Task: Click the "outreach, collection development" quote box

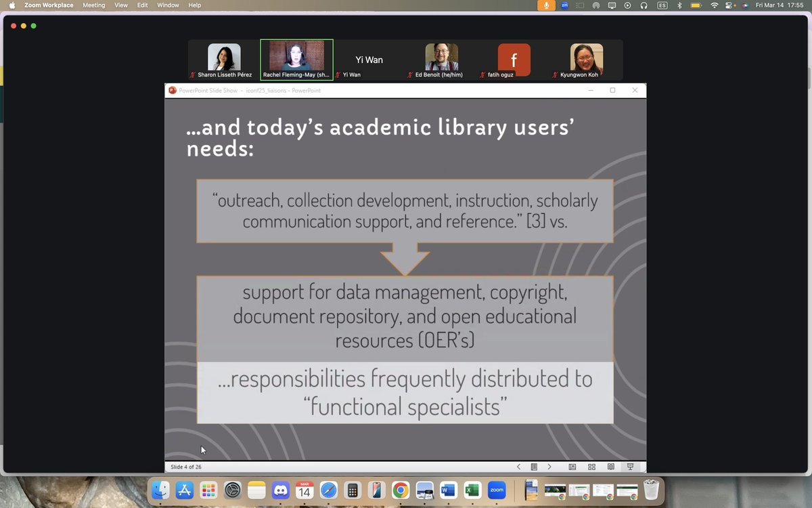Action: 405,211
